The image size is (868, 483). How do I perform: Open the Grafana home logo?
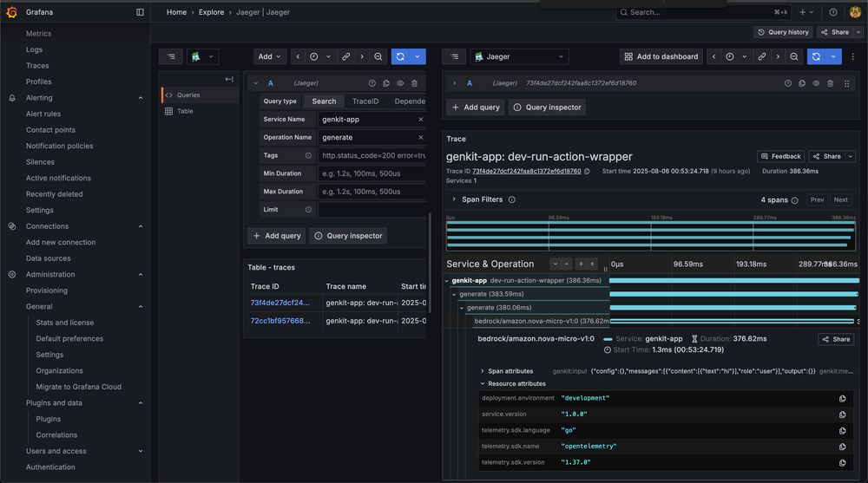coord(11,11)
